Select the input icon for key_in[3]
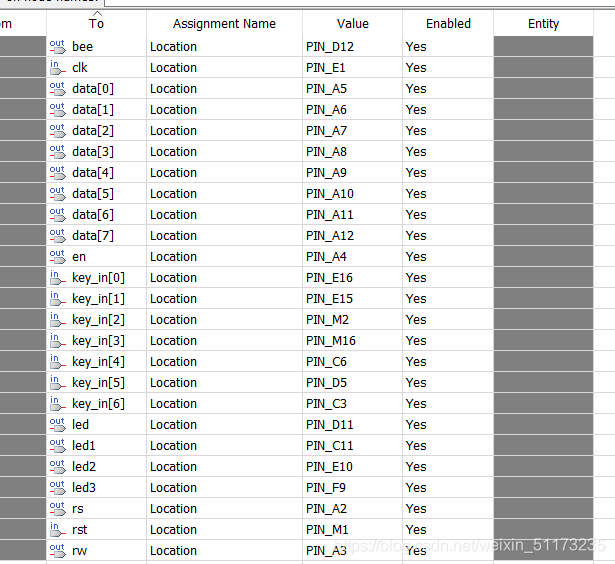 [x=58, y=341]
